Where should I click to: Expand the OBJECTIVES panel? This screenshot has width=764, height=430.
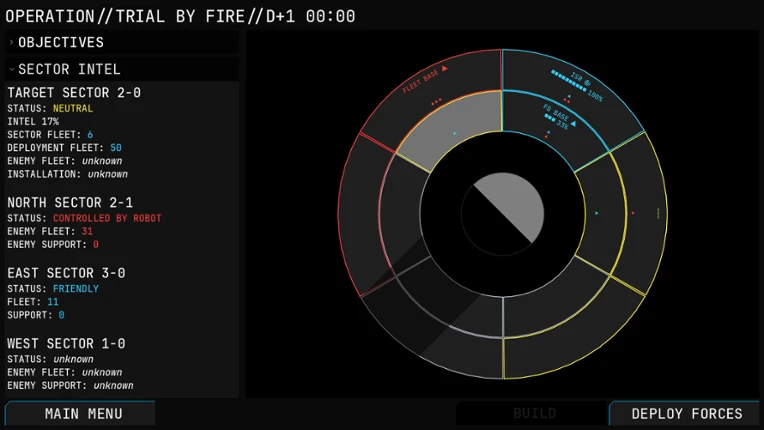122,42
